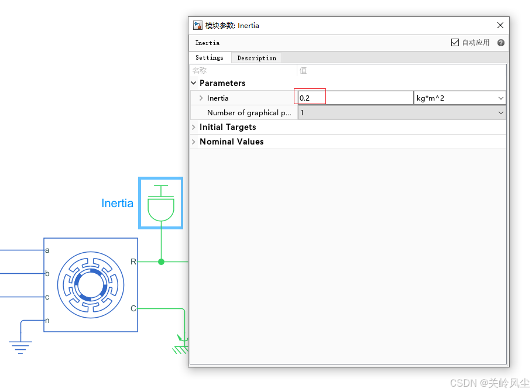Click the Inertia value field showing 0.2
532x392 pixels.
356,98
